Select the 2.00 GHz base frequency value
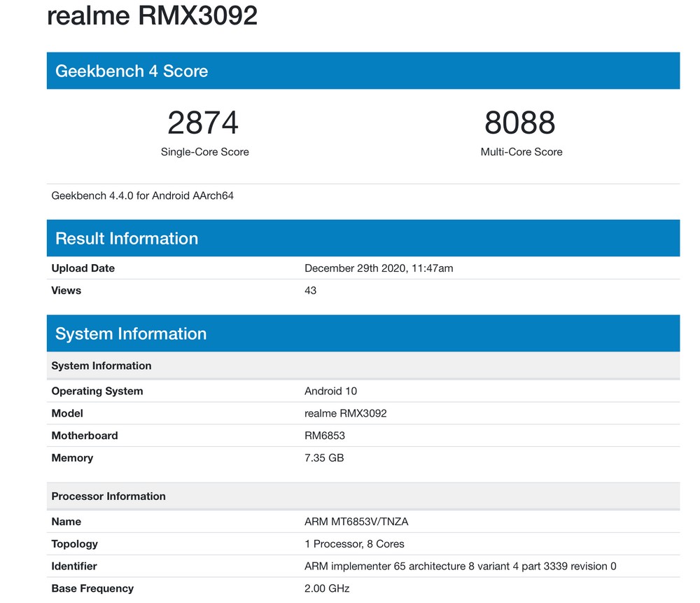700x603 pixels. 327,588
